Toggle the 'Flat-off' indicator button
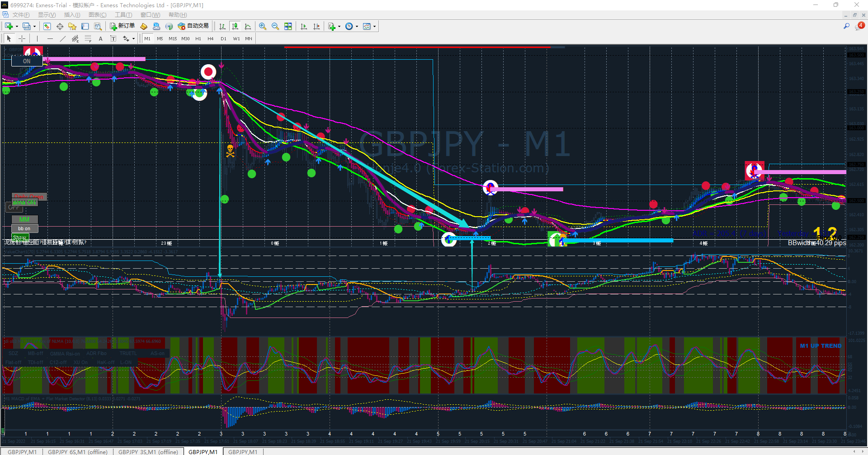868x455 pixels. point(14,362)
